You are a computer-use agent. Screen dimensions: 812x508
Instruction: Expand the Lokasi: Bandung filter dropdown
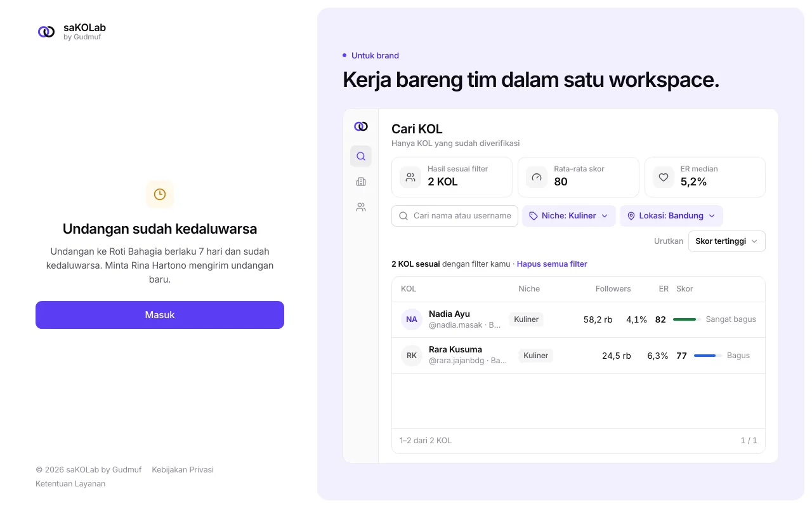(671, 216)
